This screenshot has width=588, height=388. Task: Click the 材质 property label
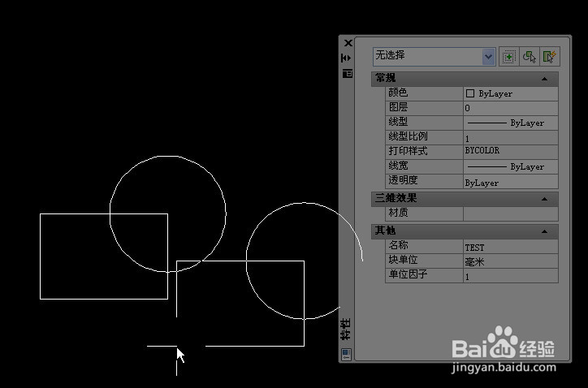pyautogui.click(x=398, y=213)
